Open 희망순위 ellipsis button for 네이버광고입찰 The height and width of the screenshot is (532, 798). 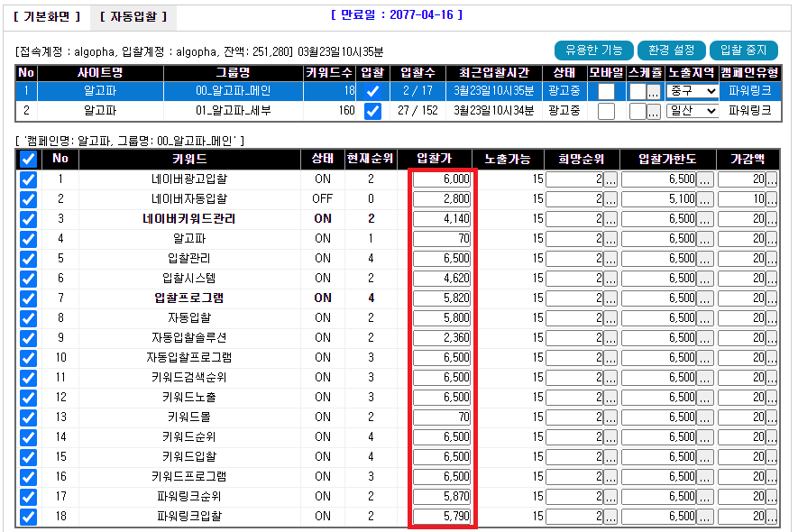pos(610,179)
